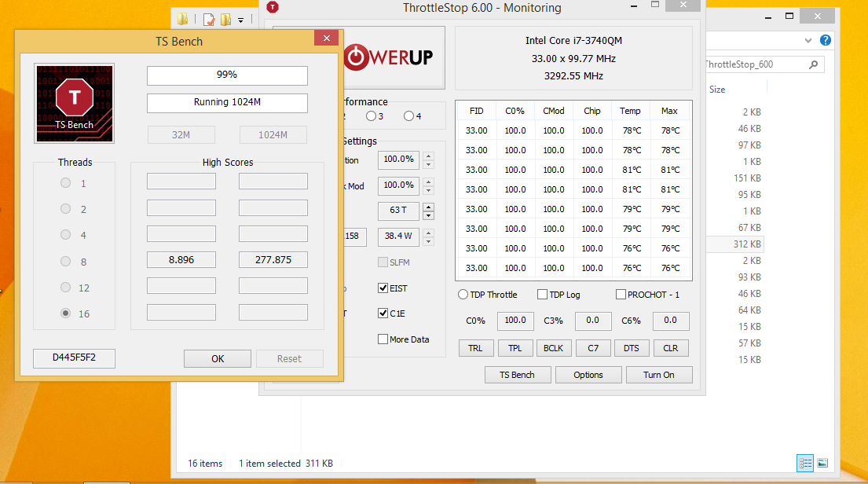The height and width of the screenshot is (484, 868).
Task: Select the TDP Throttle radio button
Action: point(463,295)
